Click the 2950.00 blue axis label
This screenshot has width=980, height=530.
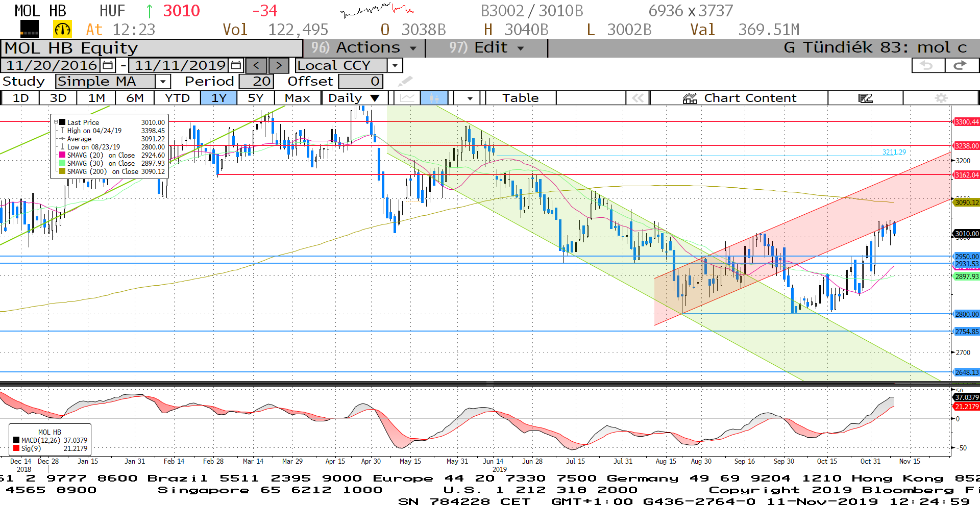tap(966, 257)
